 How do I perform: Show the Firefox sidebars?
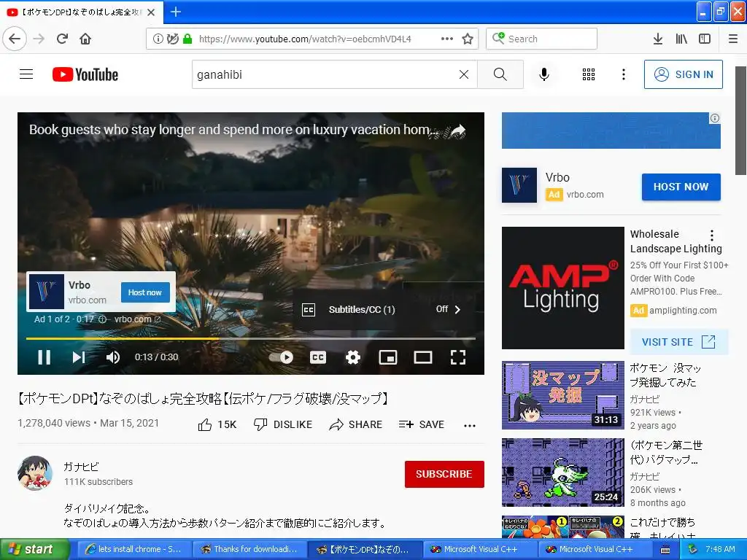705,39
